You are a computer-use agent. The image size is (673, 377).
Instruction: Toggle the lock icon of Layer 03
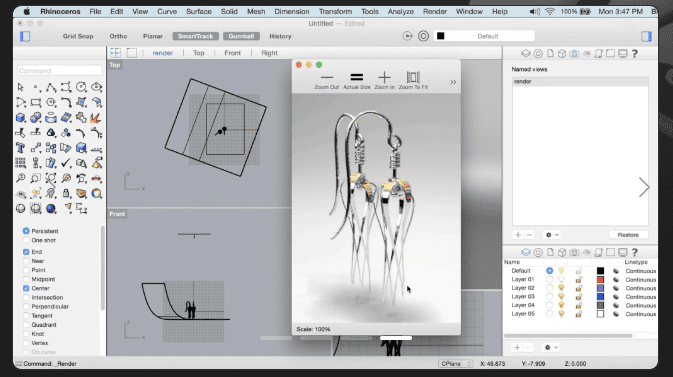click(x=579, y=297)
